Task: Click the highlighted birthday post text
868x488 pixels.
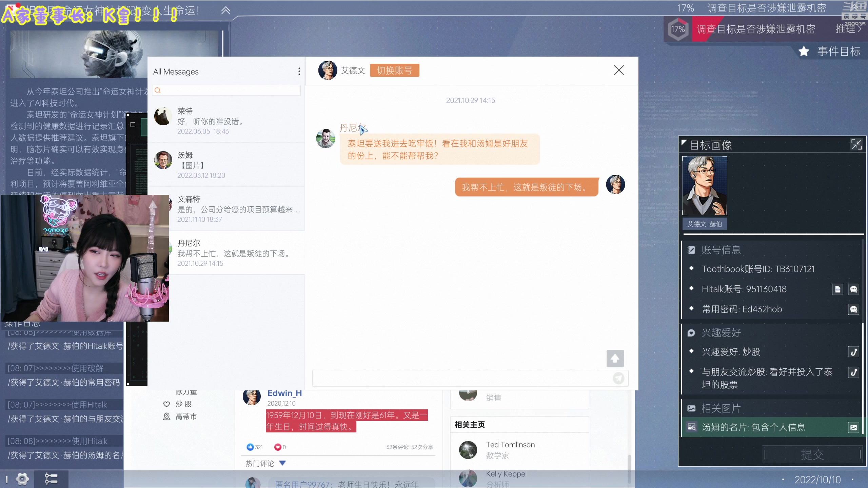Action: coord(347,421)
